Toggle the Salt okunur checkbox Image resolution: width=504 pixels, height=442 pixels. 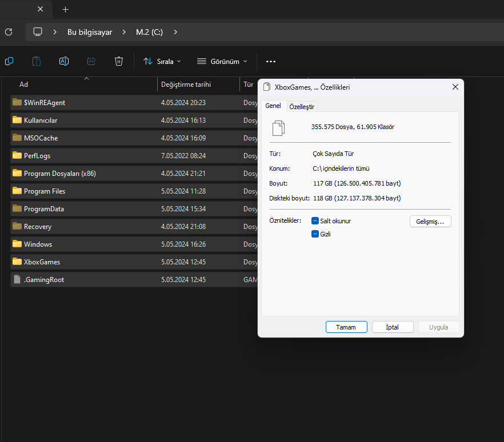click(x=315, y=221)
